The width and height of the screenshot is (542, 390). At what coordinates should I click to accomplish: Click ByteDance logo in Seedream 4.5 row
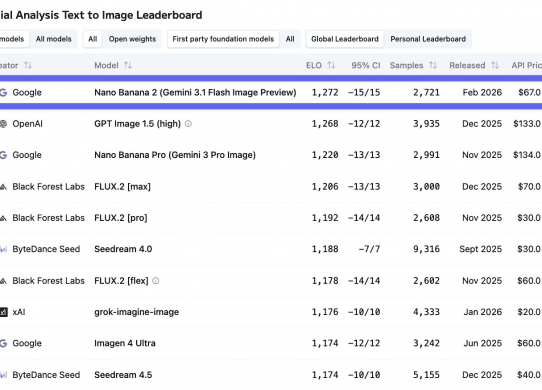coord(3,375)
